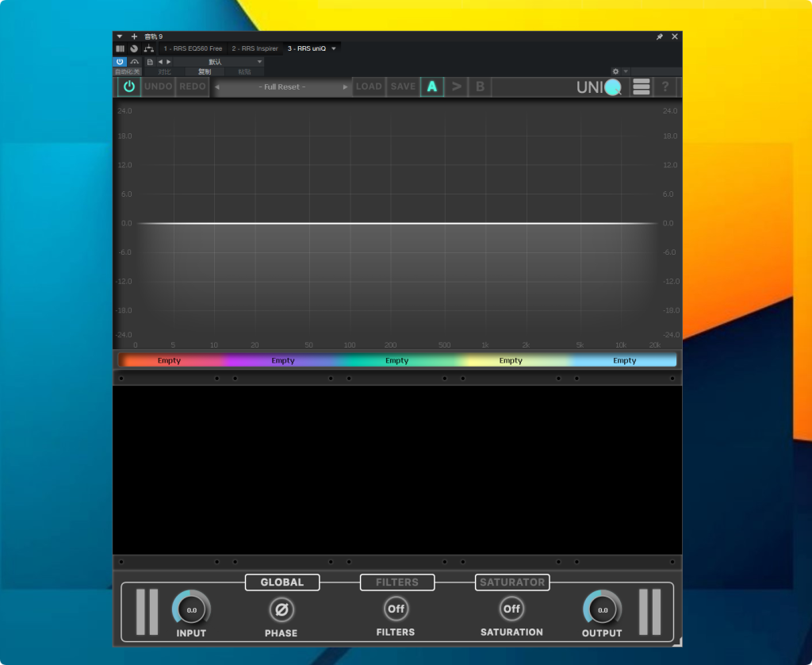Open the 默认 preset dropdown
812x665 pixels.
219,62
